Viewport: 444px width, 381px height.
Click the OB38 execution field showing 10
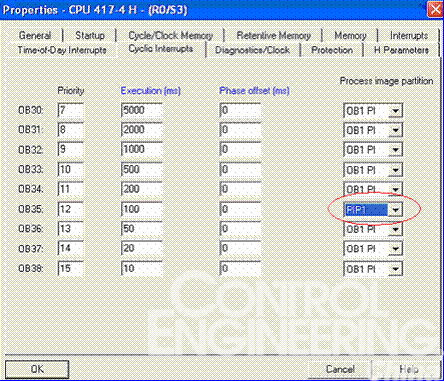coord(142,269)
